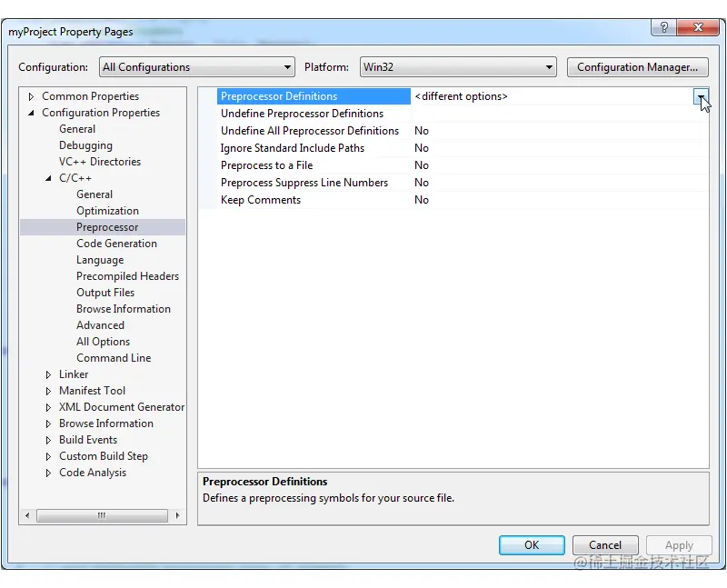The width and height of the screenshot is (727, 588).
Task: Select the Debugging tree item
Action: pos(85,145)
